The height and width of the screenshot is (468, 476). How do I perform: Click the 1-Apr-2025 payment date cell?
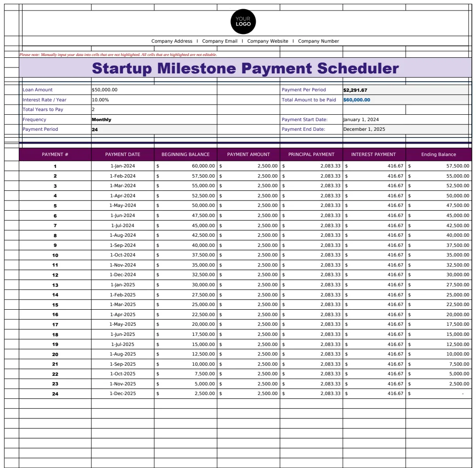tap(123, 314)
